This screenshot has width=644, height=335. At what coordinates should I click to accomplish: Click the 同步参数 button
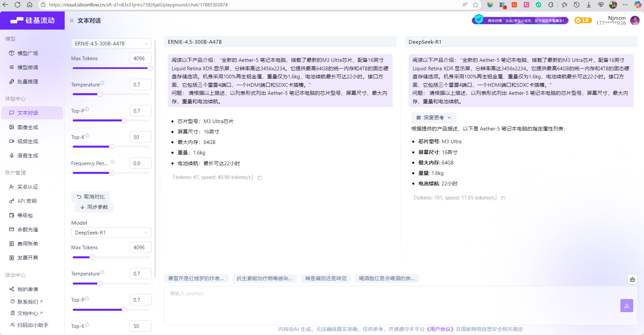coord(94,207)
